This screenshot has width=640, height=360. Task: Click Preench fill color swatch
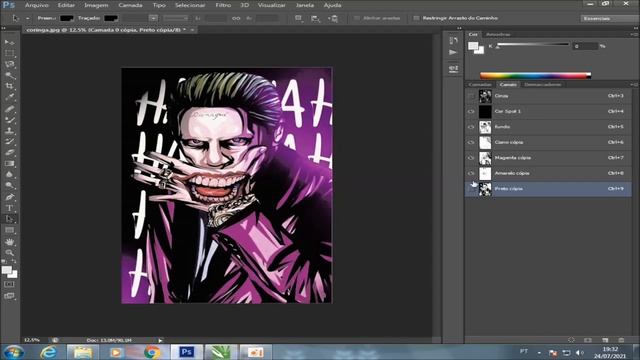pos(67,18)
